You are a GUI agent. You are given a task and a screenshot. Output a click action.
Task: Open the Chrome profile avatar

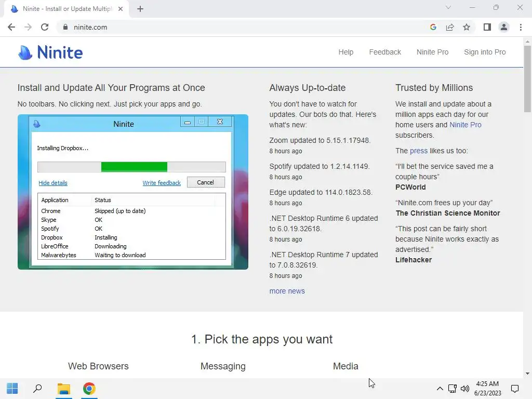(x=504, y=27)
